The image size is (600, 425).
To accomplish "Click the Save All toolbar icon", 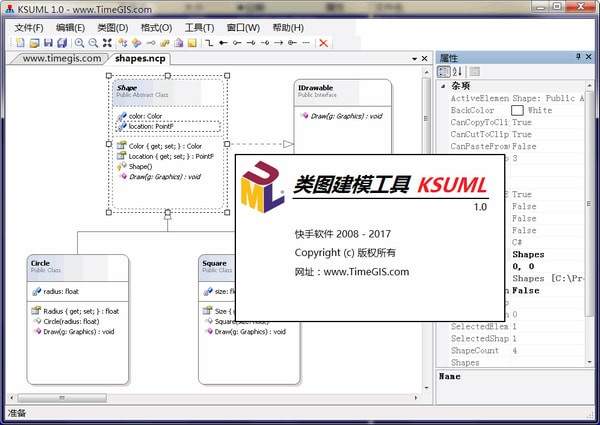I will coord(62,43).
